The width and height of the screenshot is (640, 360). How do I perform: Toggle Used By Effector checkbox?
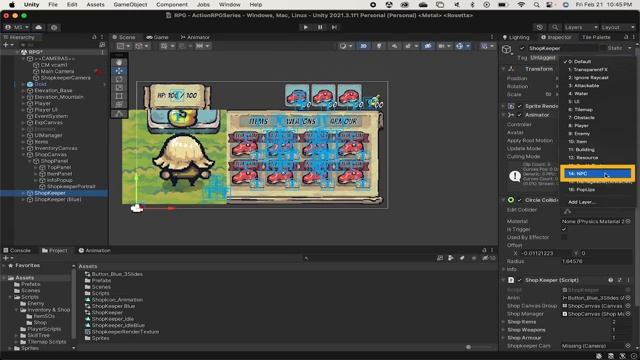(x=564, y=237)
